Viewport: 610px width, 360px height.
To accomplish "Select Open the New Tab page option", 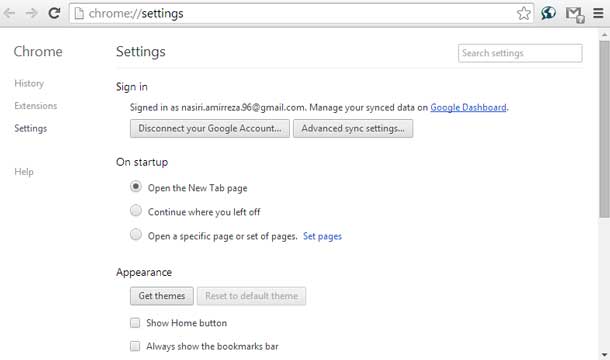I will point(136,187).
